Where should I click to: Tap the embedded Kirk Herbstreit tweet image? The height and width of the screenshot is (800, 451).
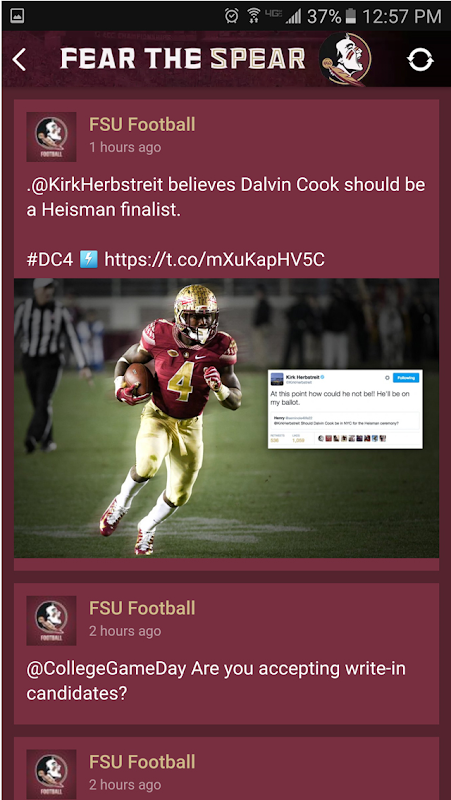click(x=345, y=409)
